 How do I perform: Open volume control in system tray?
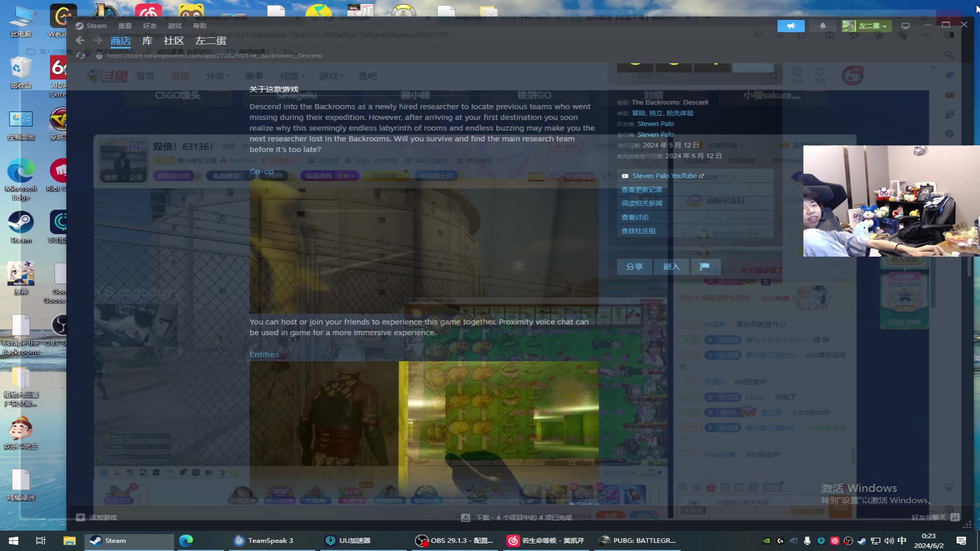coord(889,541)
